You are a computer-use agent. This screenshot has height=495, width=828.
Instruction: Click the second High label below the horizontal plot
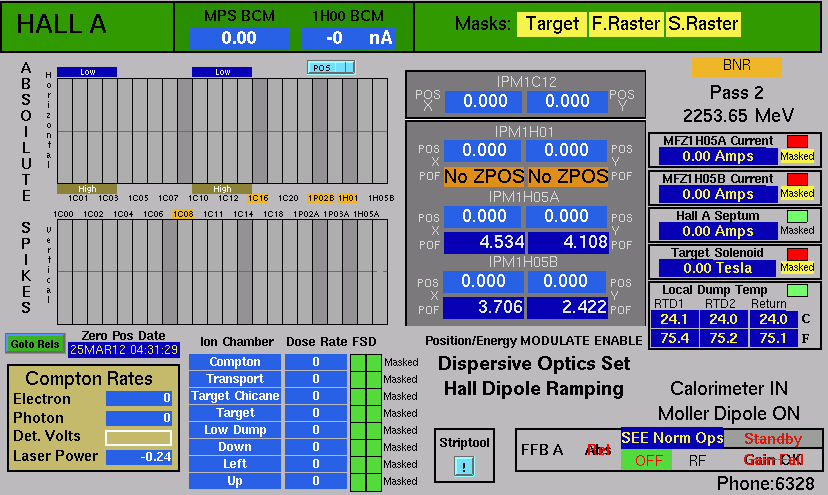[x=222, y=189]
